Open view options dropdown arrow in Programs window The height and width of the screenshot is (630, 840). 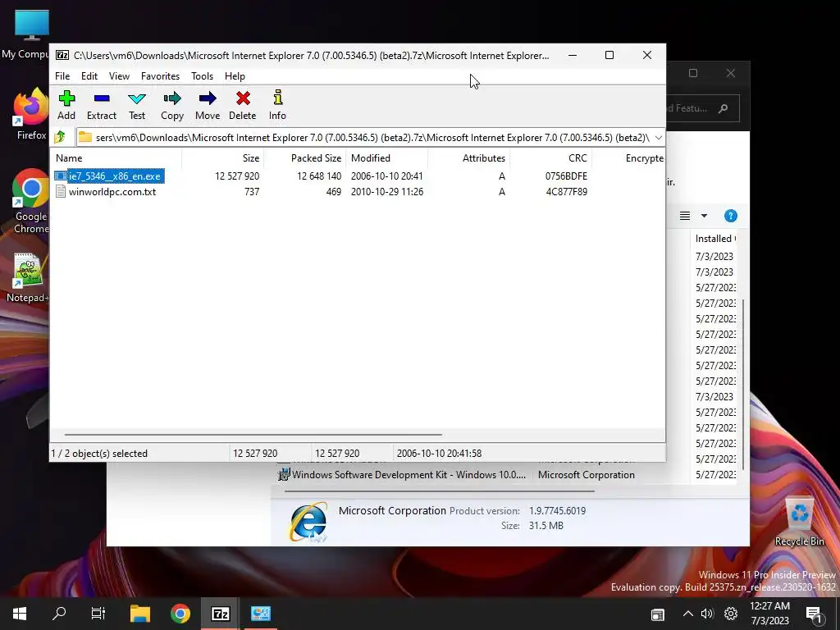[x=704, y=216]
